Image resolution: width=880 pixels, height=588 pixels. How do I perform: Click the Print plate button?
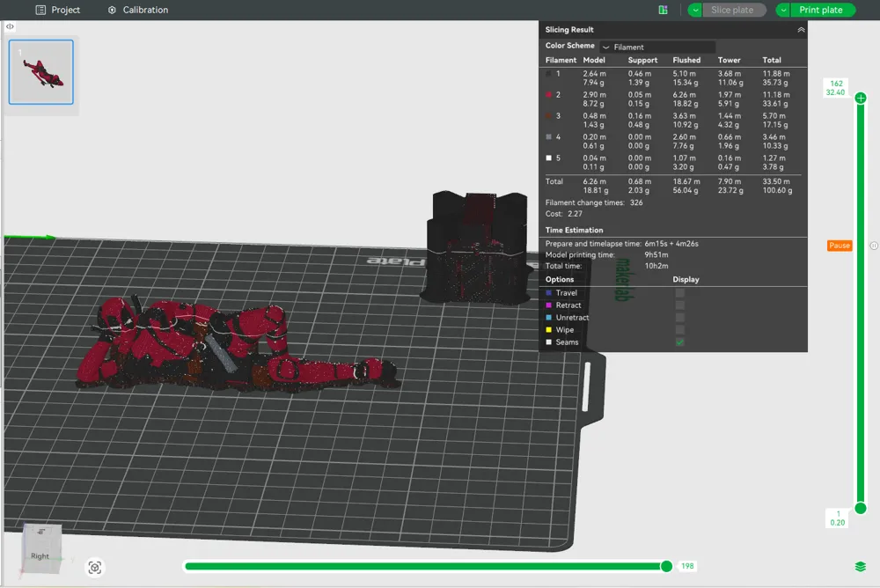point(822,10)
